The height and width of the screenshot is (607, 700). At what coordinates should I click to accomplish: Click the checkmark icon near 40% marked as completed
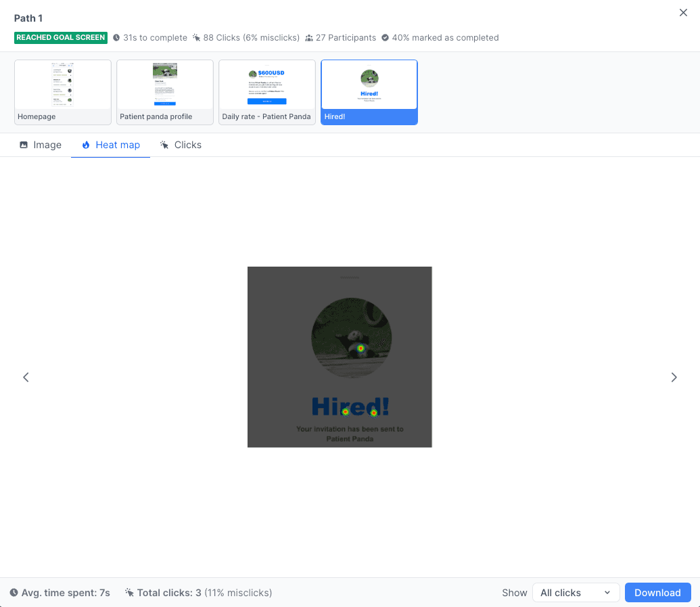click(385, 37)
